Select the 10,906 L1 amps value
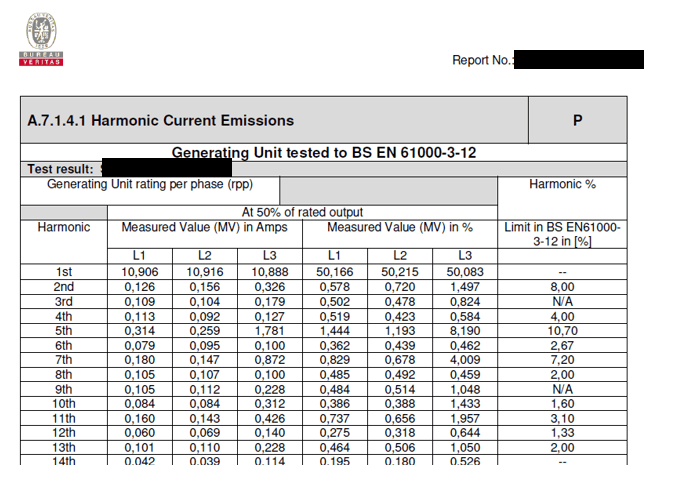This screenshot has width=690, height=496. click(139, 272)
